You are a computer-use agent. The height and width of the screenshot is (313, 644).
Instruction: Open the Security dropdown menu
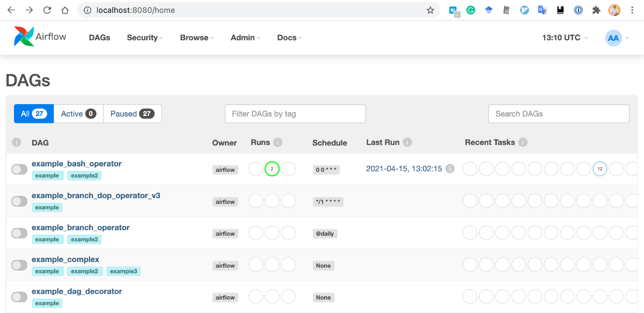pyautogui.click(x=144, y=38)
